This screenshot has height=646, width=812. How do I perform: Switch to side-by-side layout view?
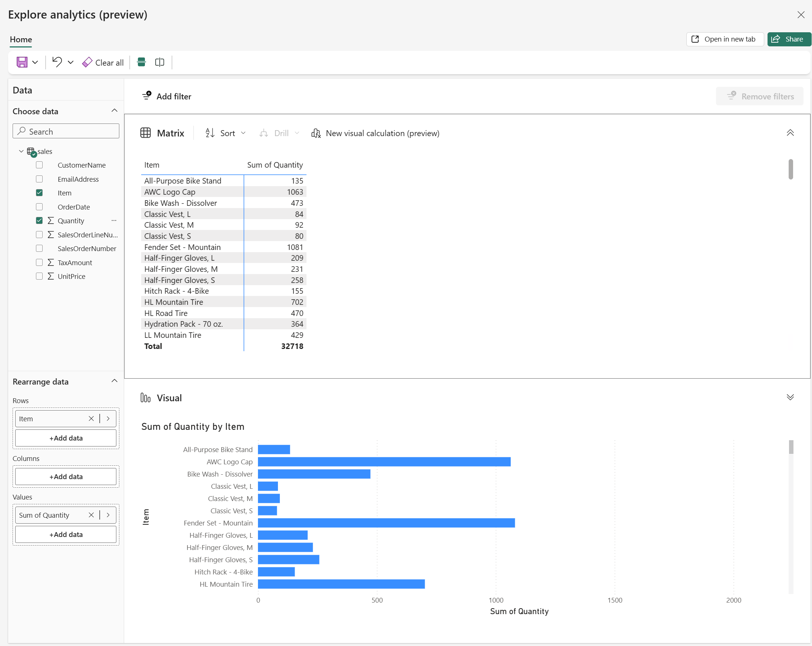pos(159,62)
